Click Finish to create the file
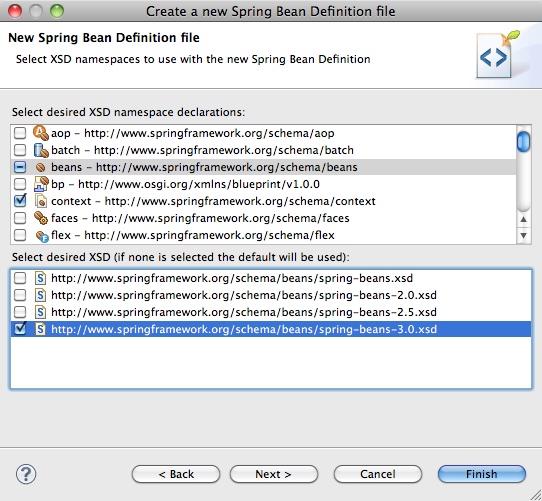The width and height of the screenshot is (542, 501). tap(482, 474)
